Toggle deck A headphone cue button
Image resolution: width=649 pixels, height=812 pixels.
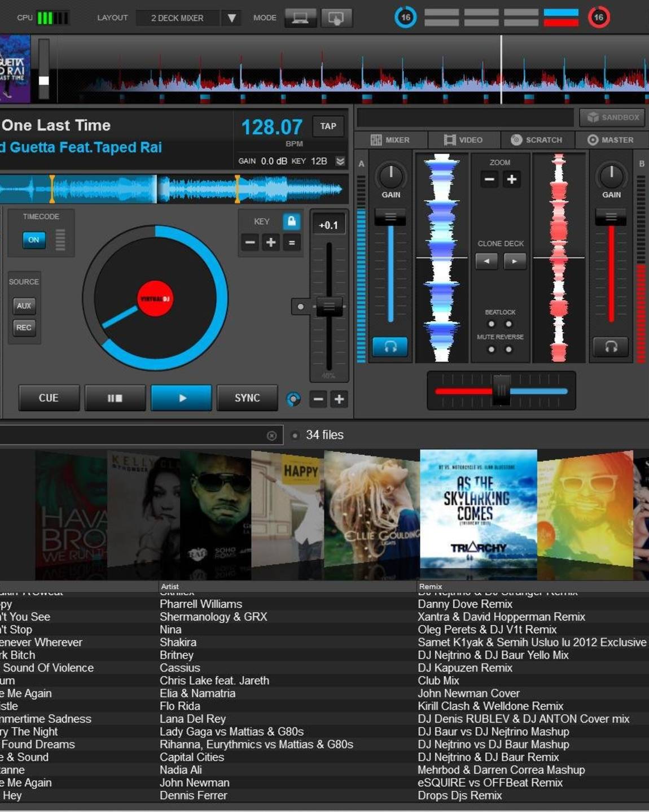(x=390, y=346)
